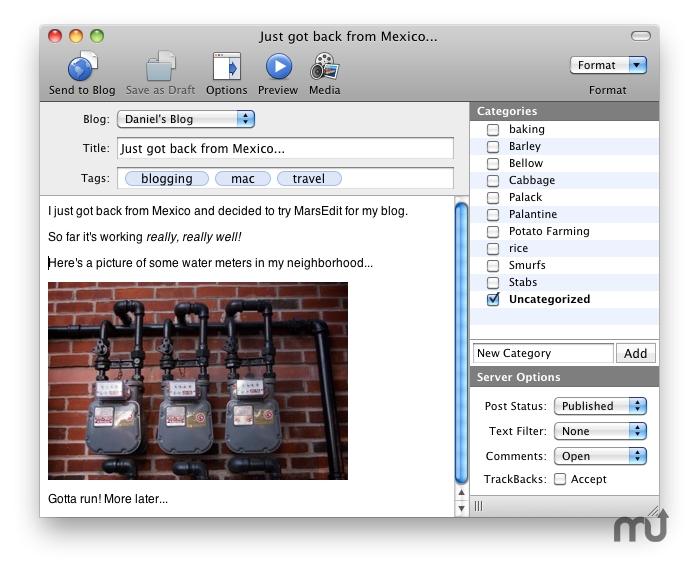
Task: Click the Save as Draft folder icon
Action: click(160, 67)
